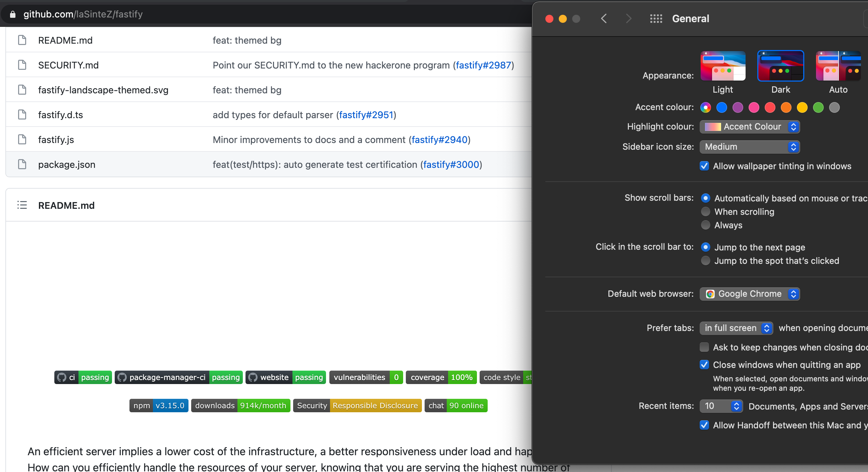Select scroll bars Automatically based on mouse
Viewport: 868px width, 472px height.
click(706, 198)
